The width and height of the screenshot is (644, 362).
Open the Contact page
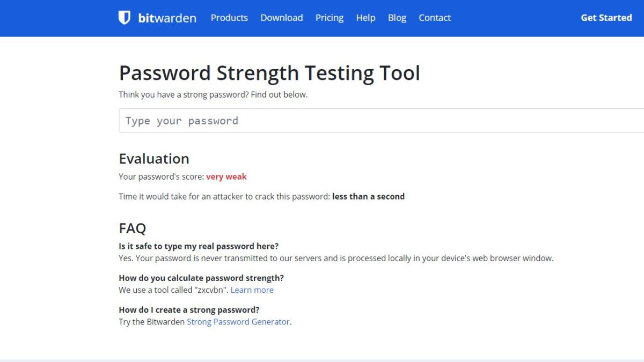point(435,18)
